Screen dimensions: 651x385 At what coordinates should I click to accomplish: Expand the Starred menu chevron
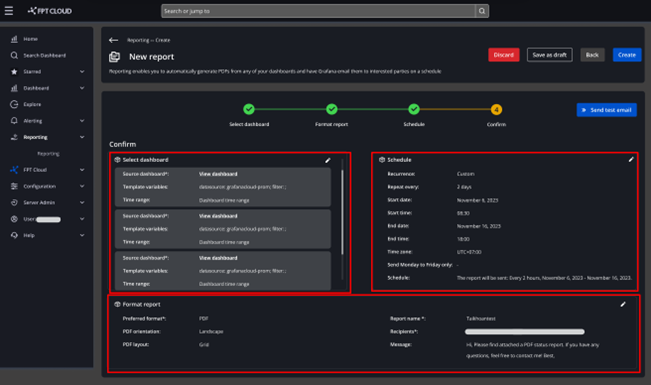tap(82, 71)
